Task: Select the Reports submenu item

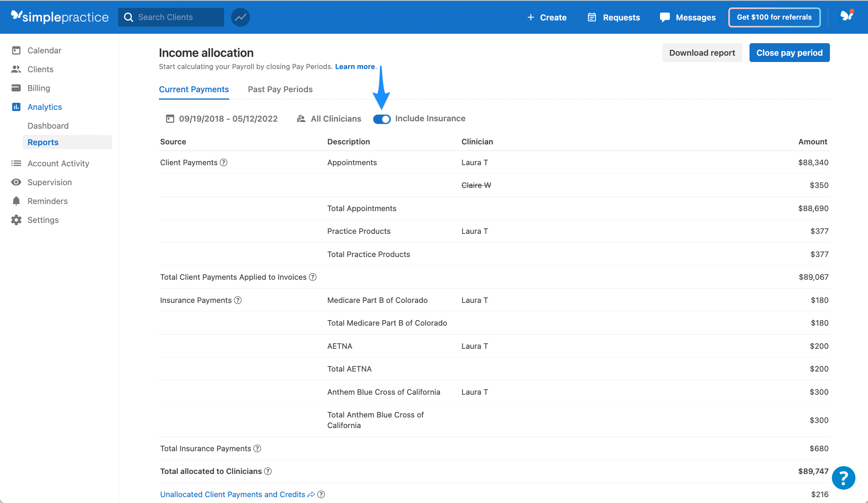Action: click(67, 142)
